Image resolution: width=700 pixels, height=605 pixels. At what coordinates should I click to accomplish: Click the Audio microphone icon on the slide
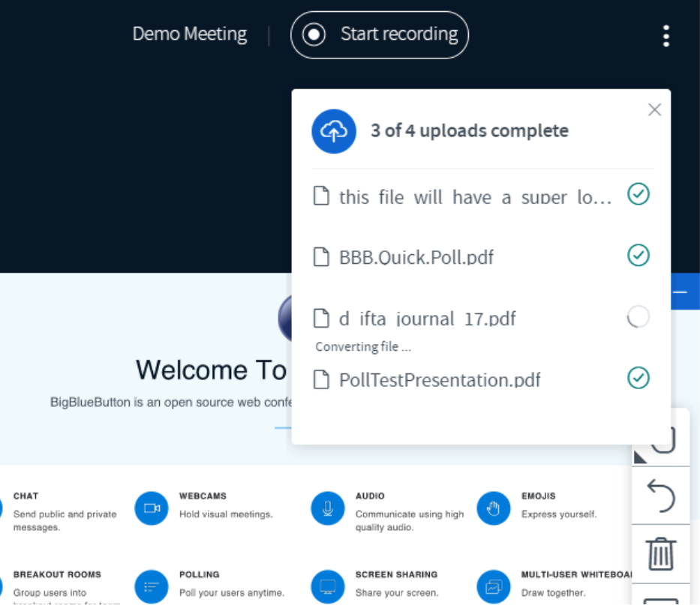point(328,508)
